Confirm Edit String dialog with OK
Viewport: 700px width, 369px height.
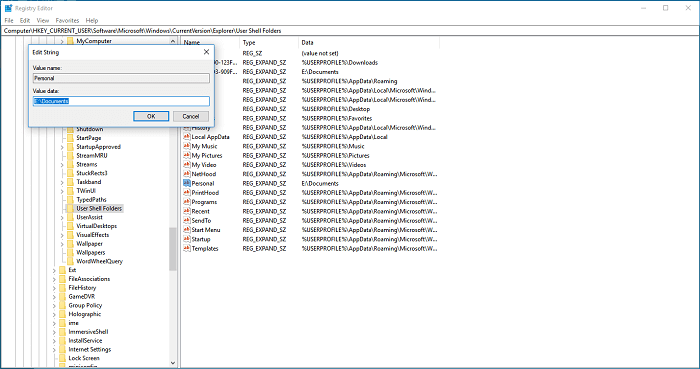pyautogui.click(x=151, y=116)
